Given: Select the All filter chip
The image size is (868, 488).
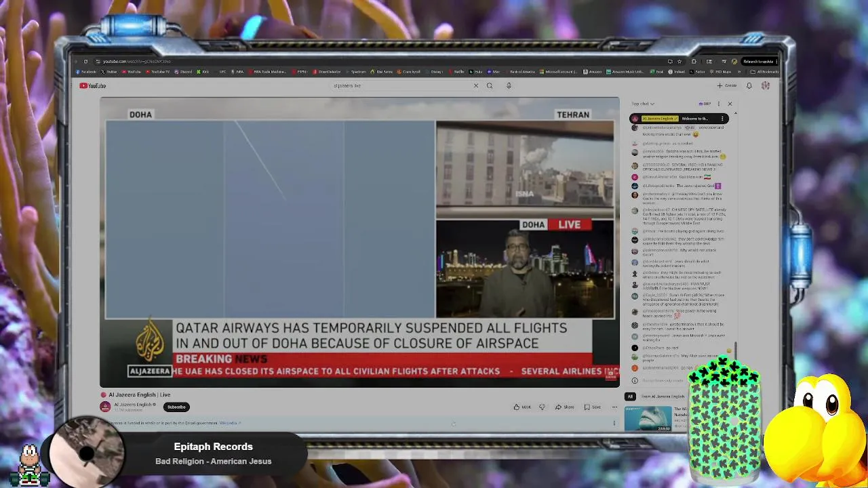Looking at the screenshot, I should pos(630,396).
